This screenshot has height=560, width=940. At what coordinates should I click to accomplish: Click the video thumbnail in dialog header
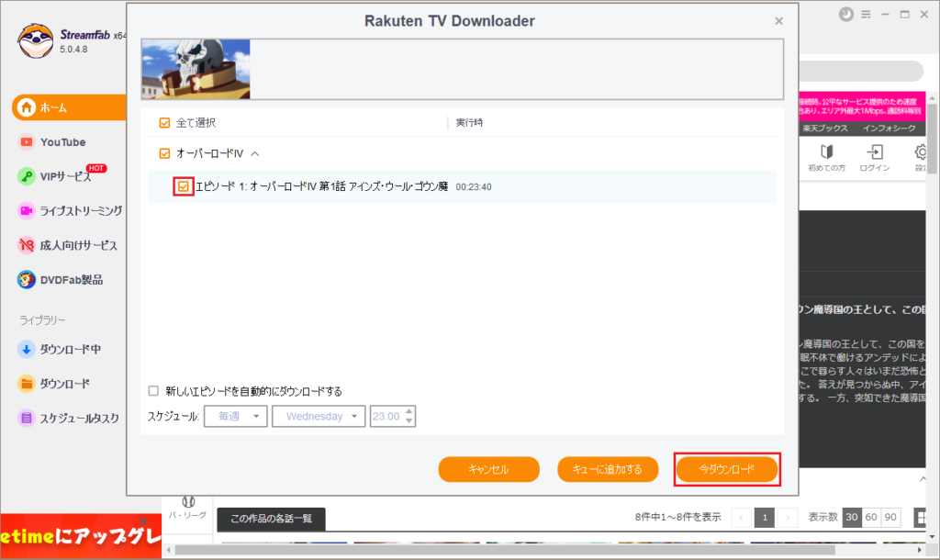[x=196, y=69]
